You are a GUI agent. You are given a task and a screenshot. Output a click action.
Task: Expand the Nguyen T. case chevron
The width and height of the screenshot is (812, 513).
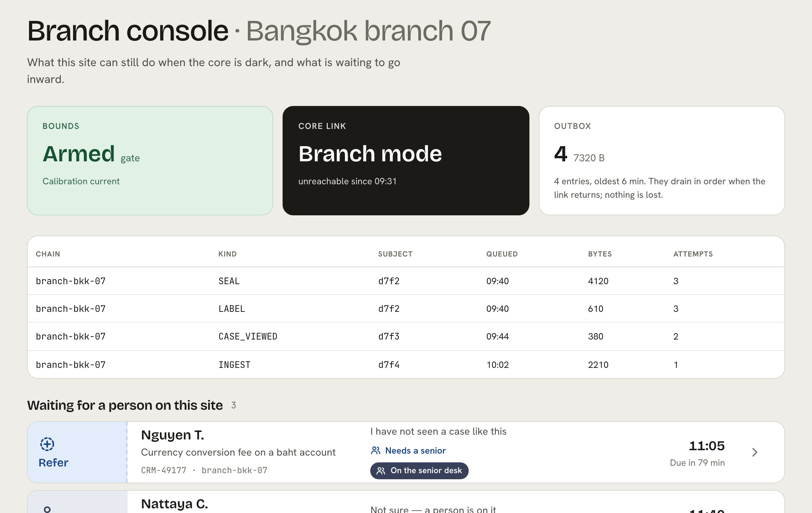tap(755, 452)
